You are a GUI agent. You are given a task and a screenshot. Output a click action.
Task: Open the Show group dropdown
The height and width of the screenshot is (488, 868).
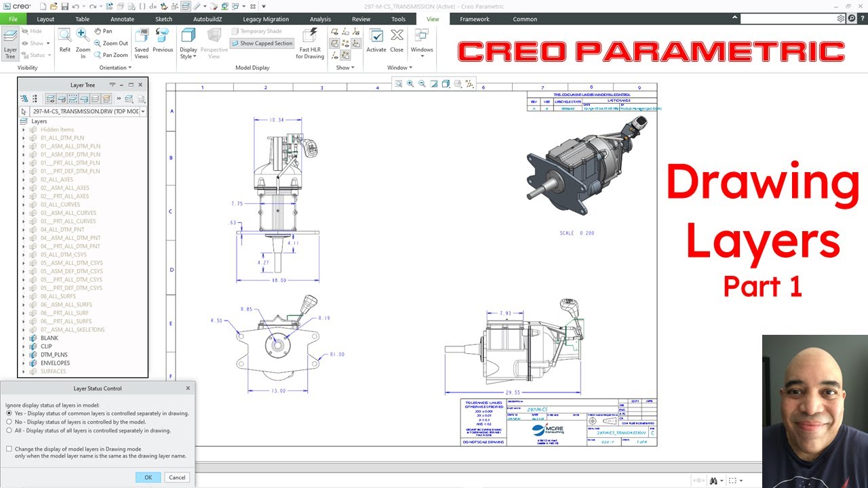point(345,67)
